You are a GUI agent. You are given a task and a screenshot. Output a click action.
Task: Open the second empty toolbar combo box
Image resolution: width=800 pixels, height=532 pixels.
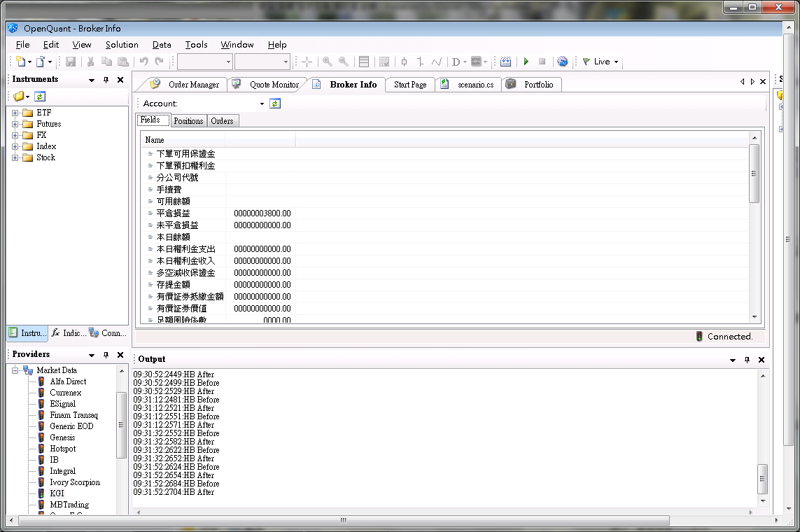coord(285,62)
